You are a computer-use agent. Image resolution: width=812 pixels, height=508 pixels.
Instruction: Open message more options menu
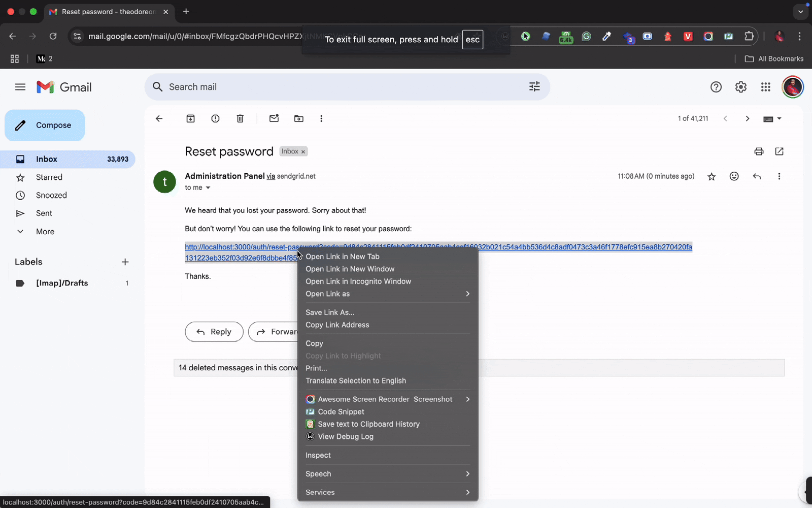click(779, 176)
